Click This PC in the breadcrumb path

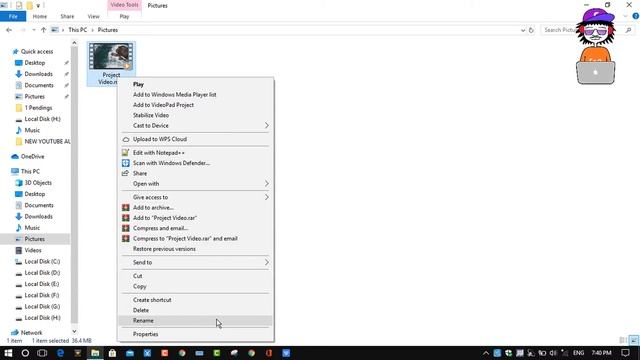pos(78,30)
